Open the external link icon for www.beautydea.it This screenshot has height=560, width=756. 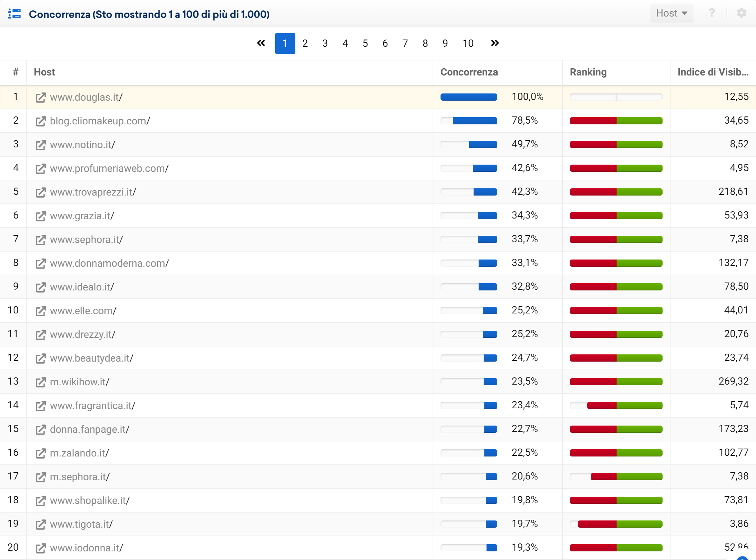click(41, 358)
